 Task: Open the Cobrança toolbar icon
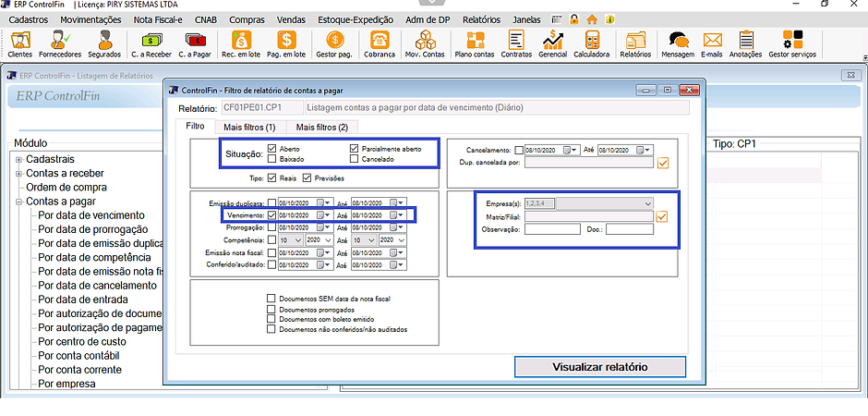380,44
